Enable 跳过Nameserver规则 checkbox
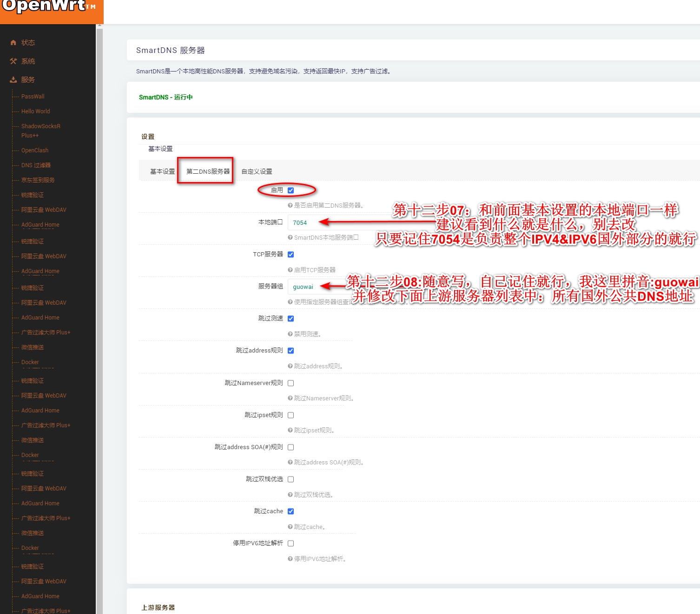The width and height of the screenshot is (700, 614). (x=291, y=383)
